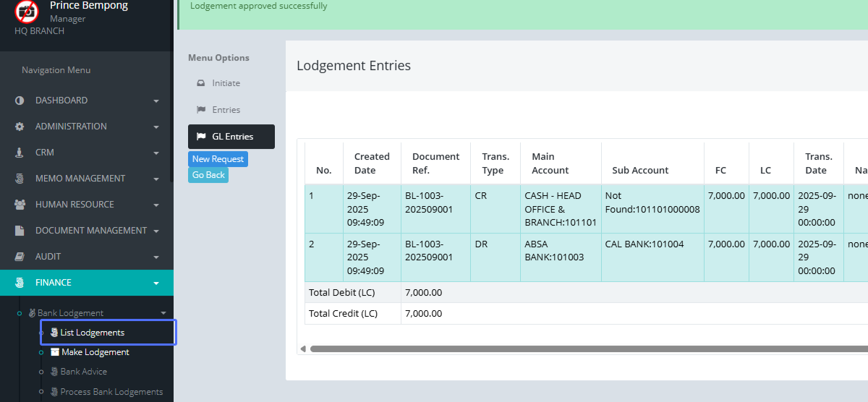Click the Document Management file icon

20,231
